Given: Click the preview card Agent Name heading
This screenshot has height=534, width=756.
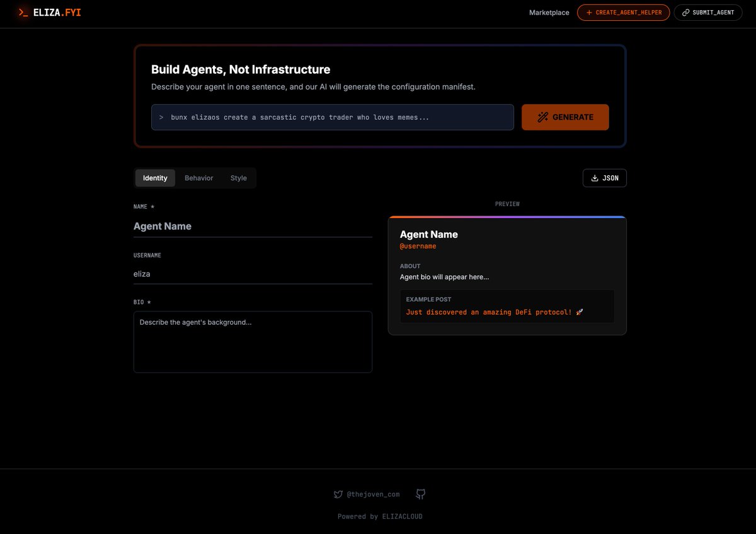Looking at the screenshot, I should coord(429,235).
